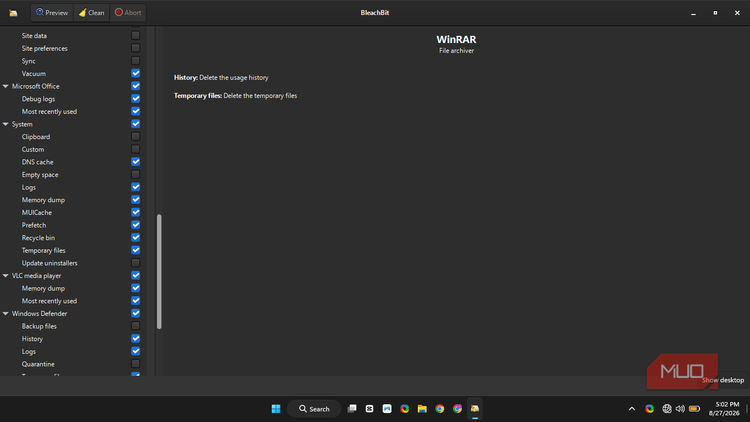Collapse the System tree group
750x422 pixels.
(6, 124)
